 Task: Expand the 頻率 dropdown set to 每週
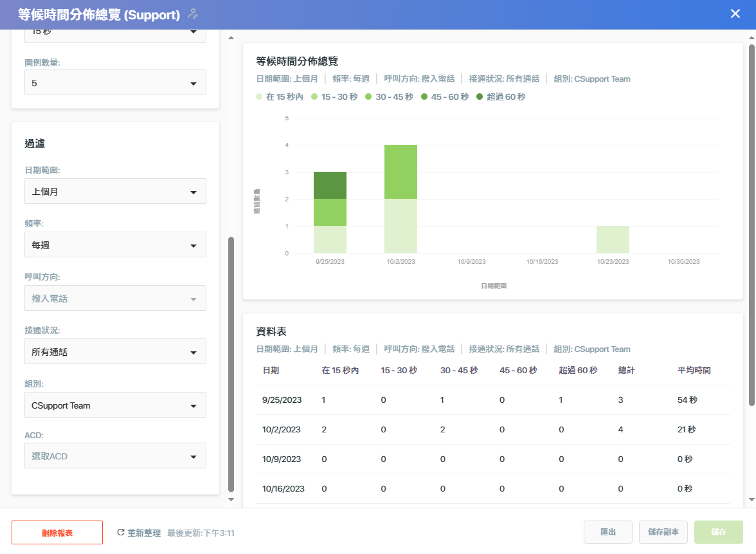[x=115, y=245]
